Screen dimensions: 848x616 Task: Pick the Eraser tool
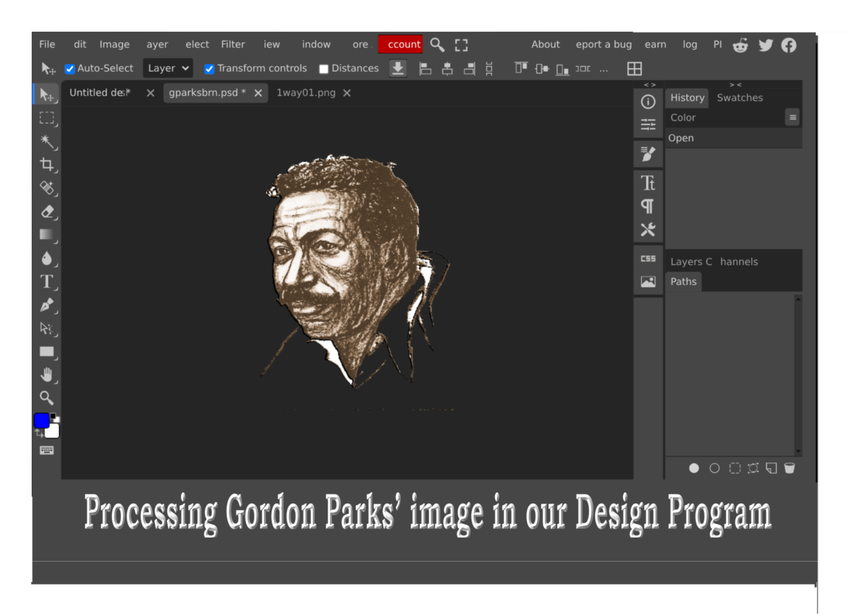[47, 212]
